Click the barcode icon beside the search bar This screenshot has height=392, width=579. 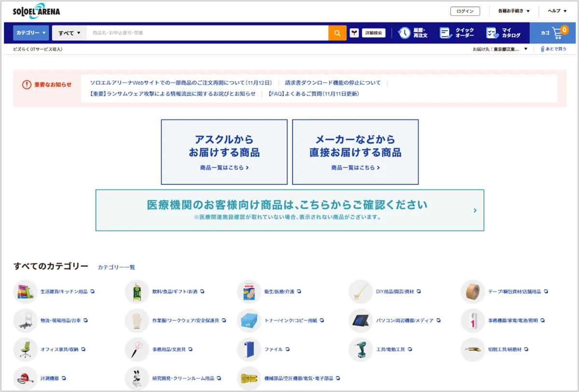[x=354, y=32]
